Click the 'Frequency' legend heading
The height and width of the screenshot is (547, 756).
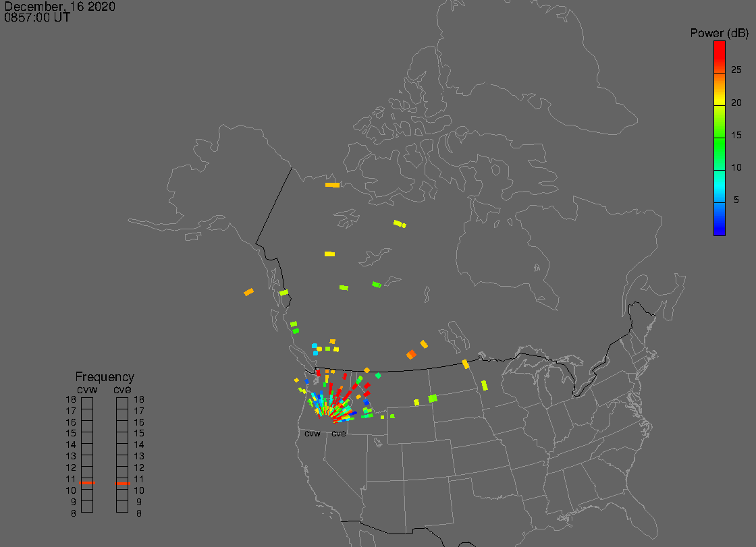pyautogui.click(x=105, y=377)
